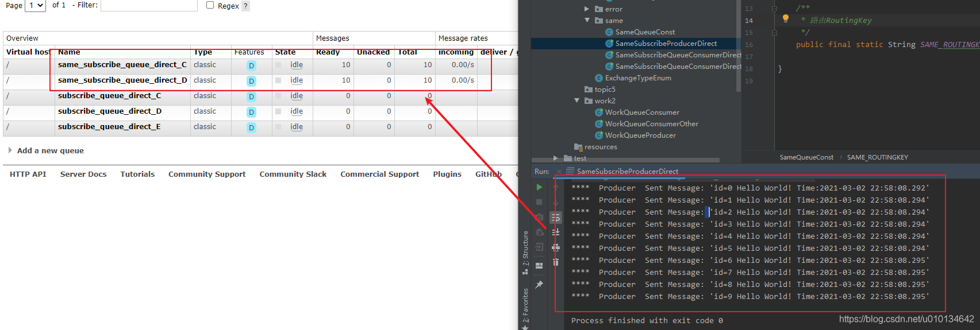Click D feature badge of subscribe_queue_direct_E

tap(251, 127)
